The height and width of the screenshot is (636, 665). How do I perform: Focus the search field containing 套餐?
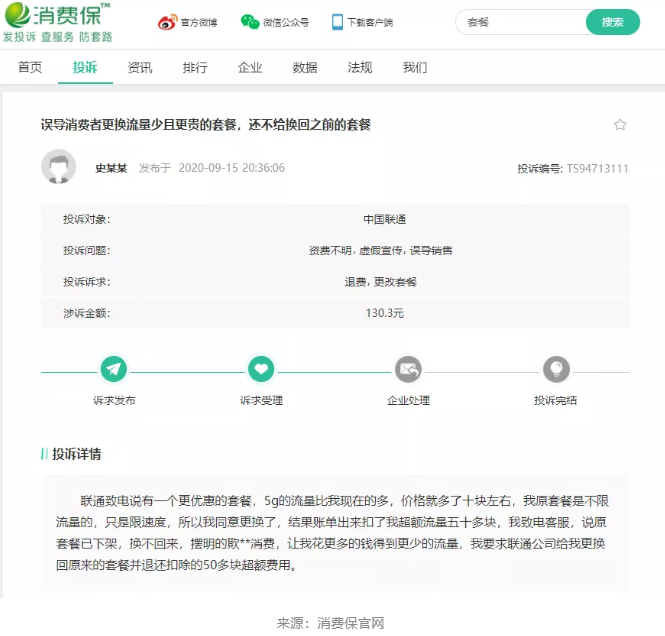tap(521, 22)
